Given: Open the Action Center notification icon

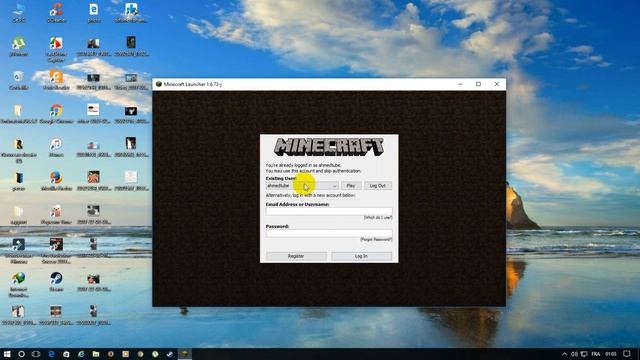Looking at the screenshot, I should 627,354.
